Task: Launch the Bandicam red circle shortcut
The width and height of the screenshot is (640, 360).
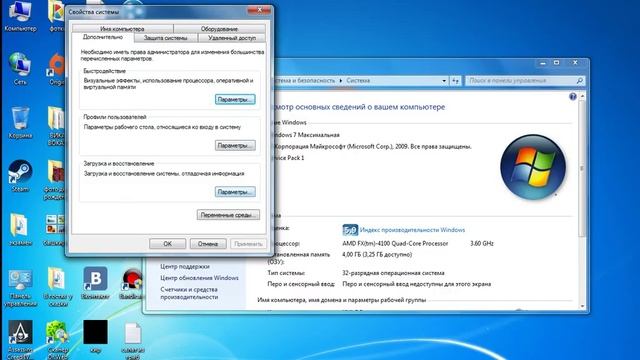Action: [x=132, y=283]
